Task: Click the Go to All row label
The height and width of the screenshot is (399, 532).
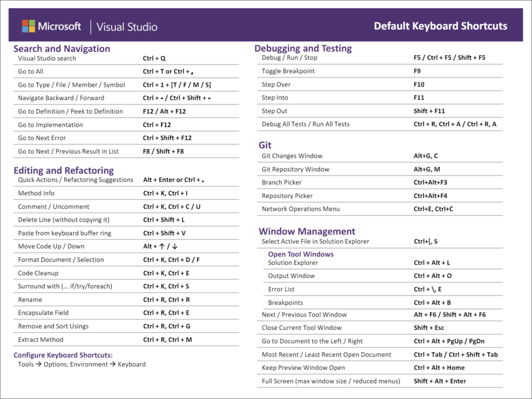Action: pos(31,71)
